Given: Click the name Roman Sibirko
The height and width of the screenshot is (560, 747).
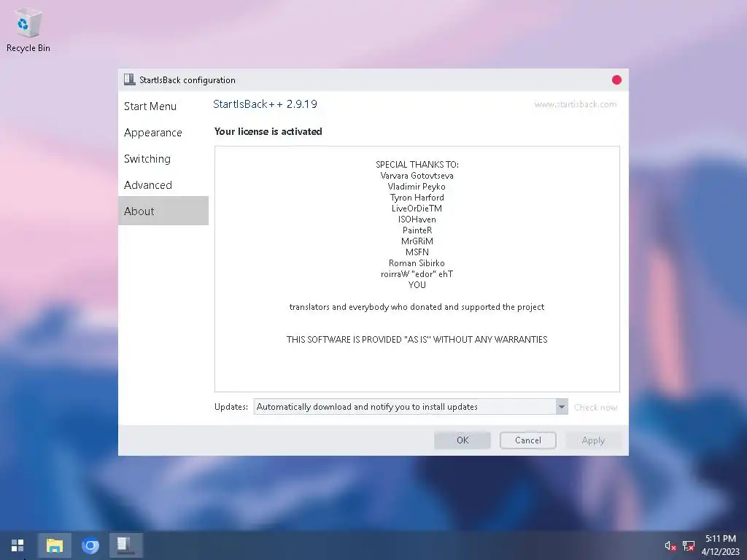Looking at the screenshot, I should pos(417,263).
